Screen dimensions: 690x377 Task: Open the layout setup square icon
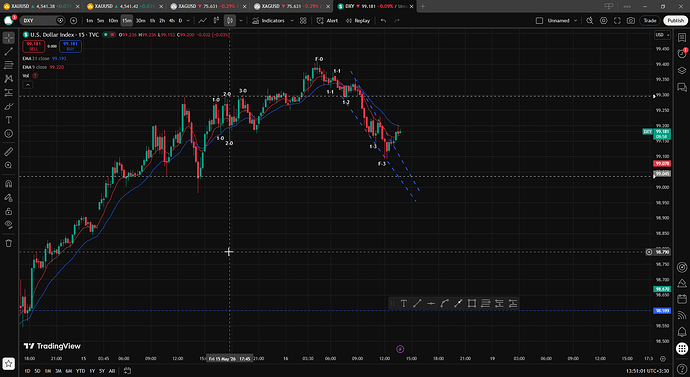coord(539,21)
